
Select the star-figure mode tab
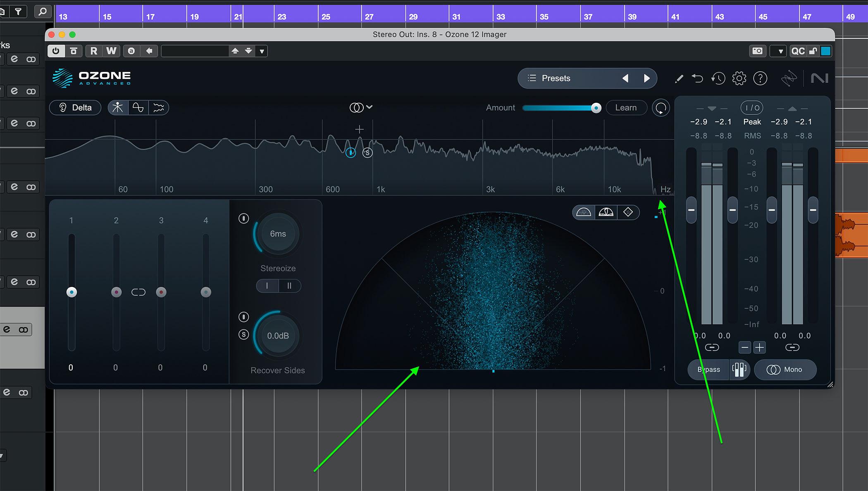click(x=118, y=108)
